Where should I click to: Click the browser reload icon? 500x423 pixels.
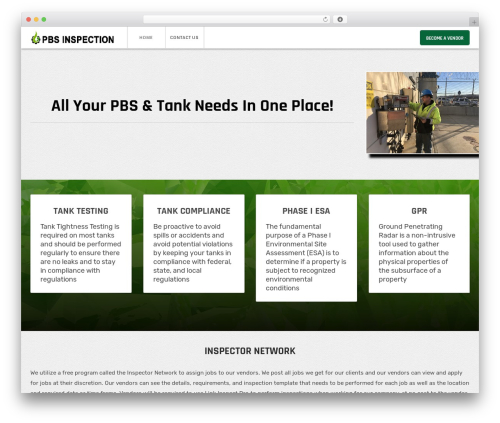coord(325,20)
